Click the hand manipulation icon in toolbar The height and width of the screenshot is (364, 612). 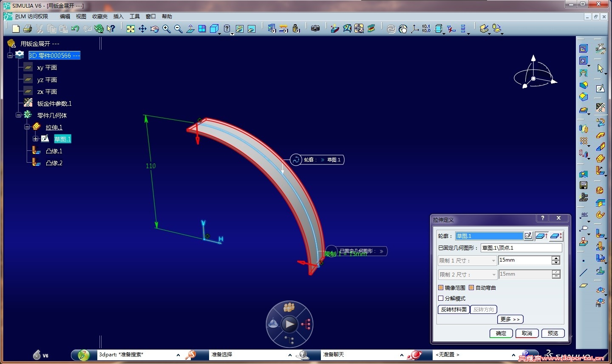pos(402,28)
